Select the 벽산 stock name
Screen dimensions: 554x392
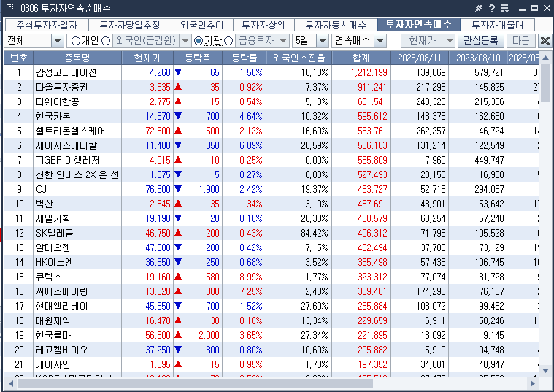click(45, 204)
